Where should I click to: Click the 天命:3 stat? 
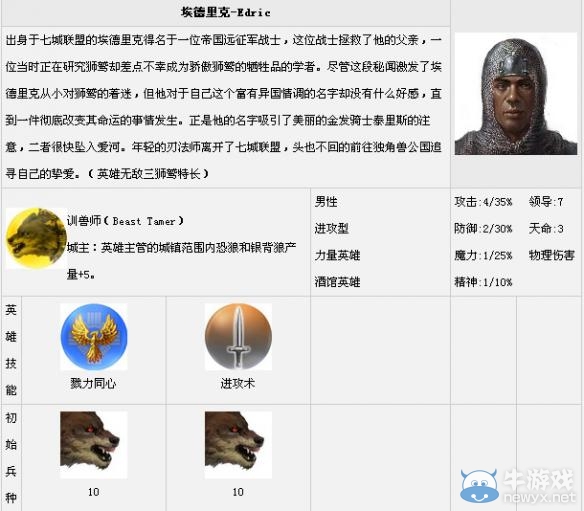coord(546,228)
